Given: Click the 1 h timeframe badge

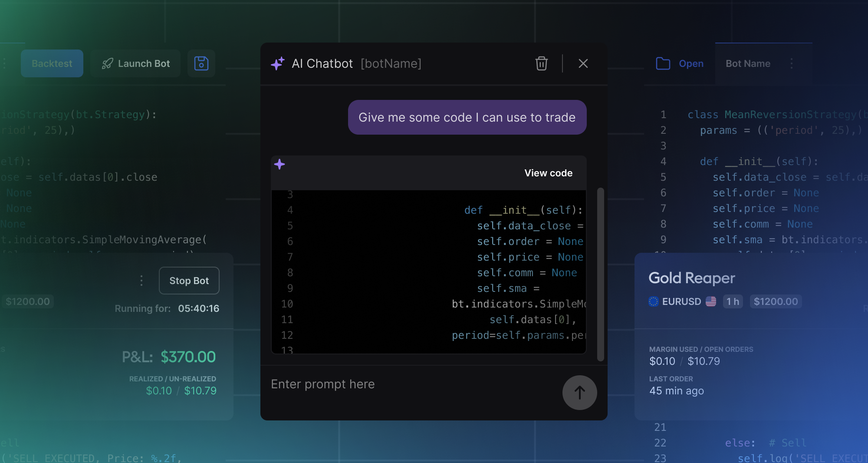Looking at the screenshot, I should pos(733,301).
